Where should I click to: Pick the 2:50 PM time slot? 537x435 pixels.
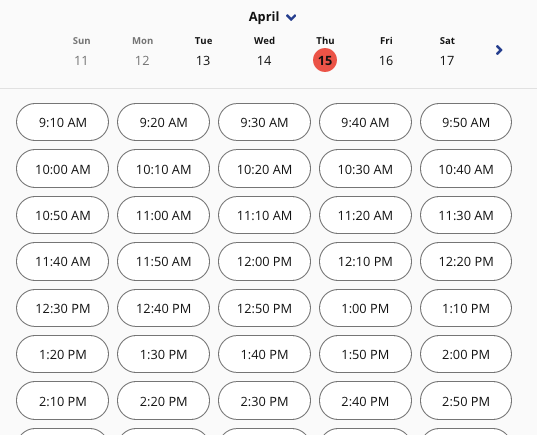pos(466,401)
